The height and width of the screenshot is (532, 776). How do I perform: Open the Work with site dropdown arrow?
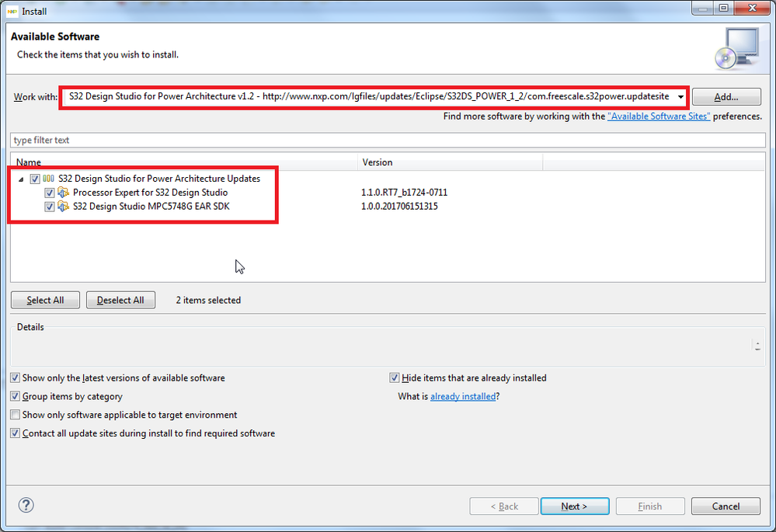(x=680, y=97)
